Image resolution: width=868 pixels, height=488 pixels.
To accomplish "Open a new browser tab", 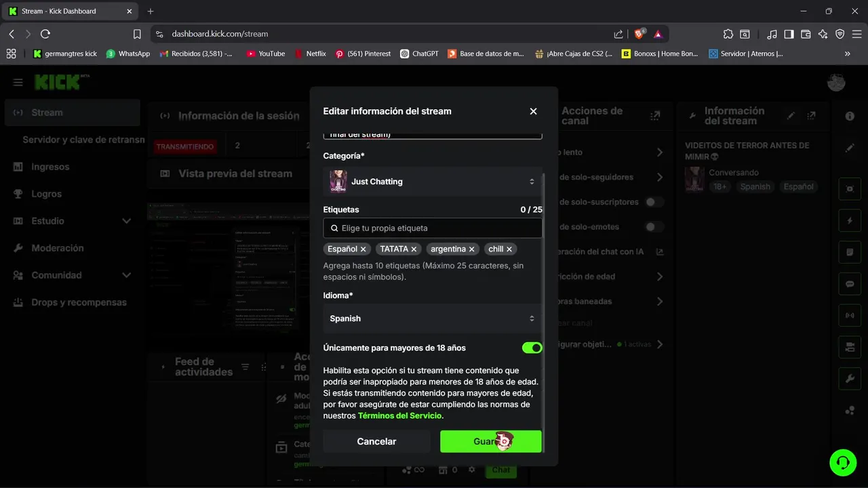I will (x=151, y=11).
